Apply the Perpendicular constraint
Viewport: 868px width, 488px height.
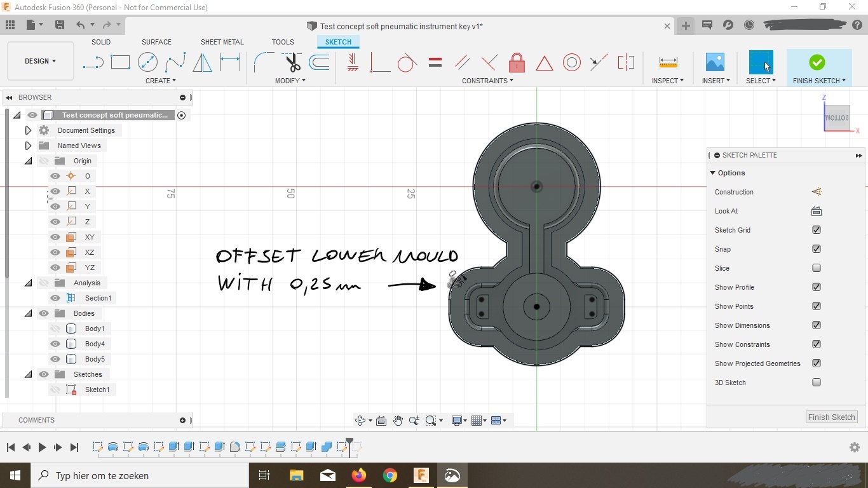pyautogui.click(x=489, y=62)
